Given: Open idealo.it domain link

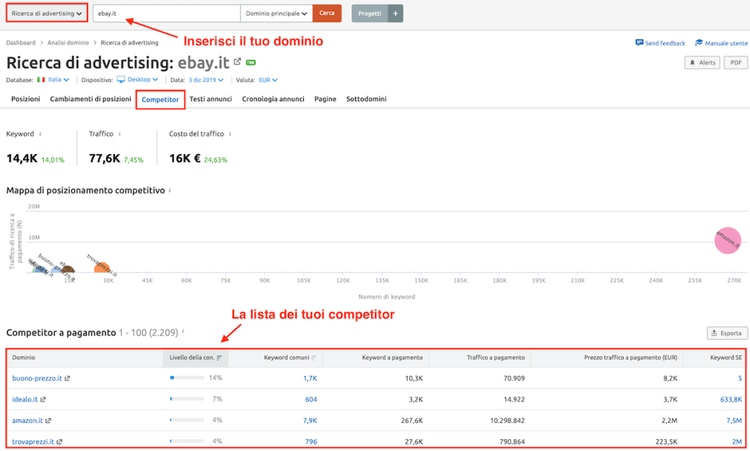Looking at the screenshot, I should pos(24,399).
